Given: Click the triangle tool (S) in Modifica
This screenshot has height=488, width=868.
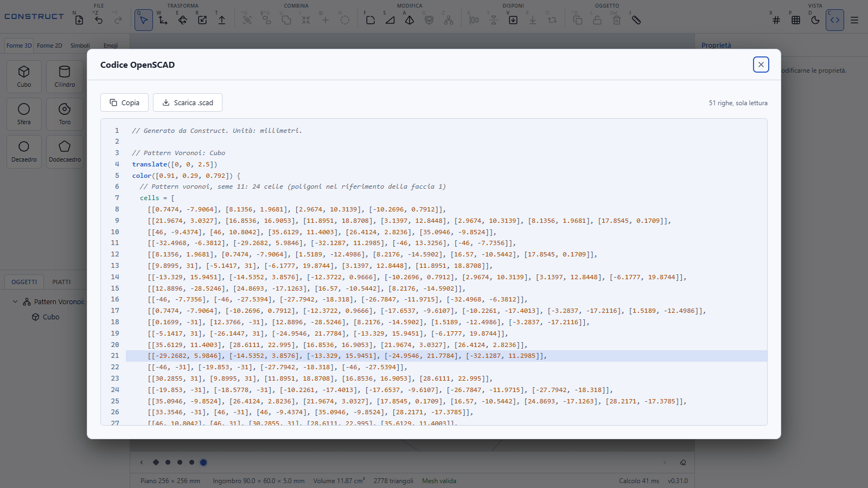Looking at the screenshot, I should click(x=390, y=20).
